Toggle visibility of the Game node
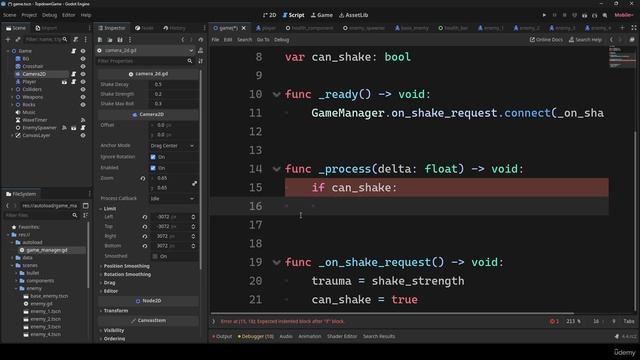The width and height of the screenshot is (640, 360). coord(83,51)
